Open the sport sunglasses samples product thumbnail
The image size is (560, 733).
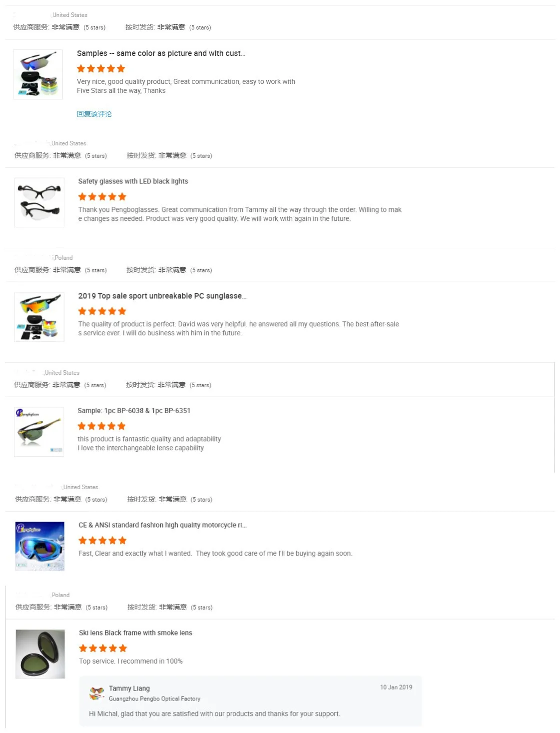[38, 74]
